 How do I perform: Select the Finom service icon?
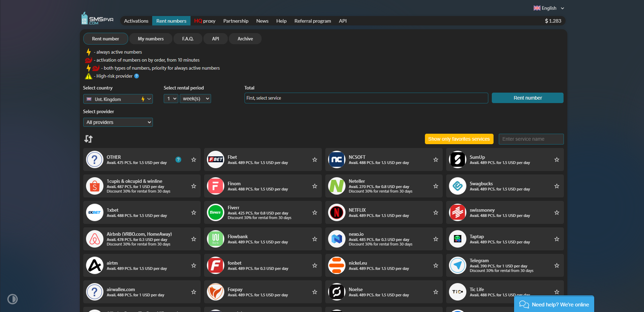click(x=216, y=186)
